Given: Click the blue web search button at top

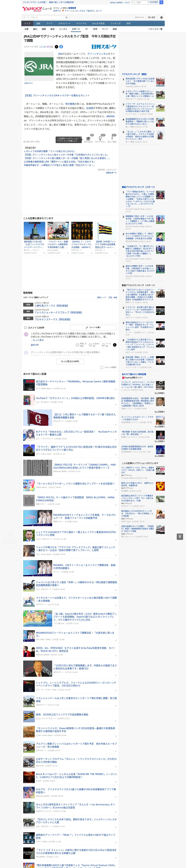Looking at the screenshot, I should tap(161, 2).
